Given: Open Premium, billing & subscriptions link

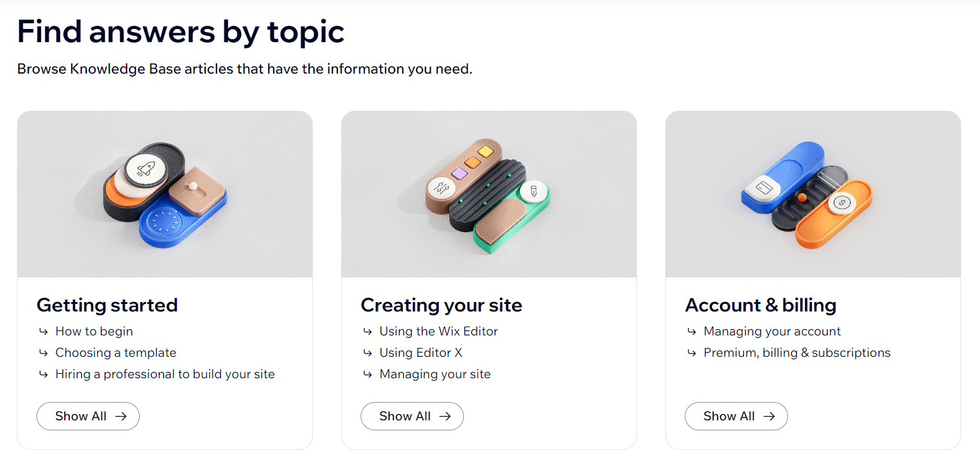Looking at the screenshot, I should (797, 352).
